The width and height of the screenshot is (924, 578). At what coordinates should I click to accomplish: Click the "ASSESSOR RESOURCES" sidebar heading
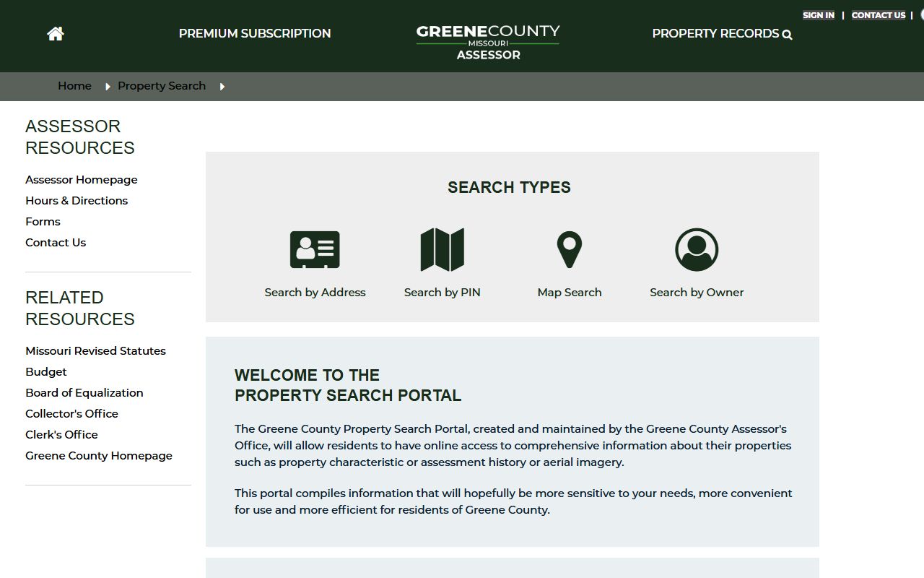pos(80,137)
